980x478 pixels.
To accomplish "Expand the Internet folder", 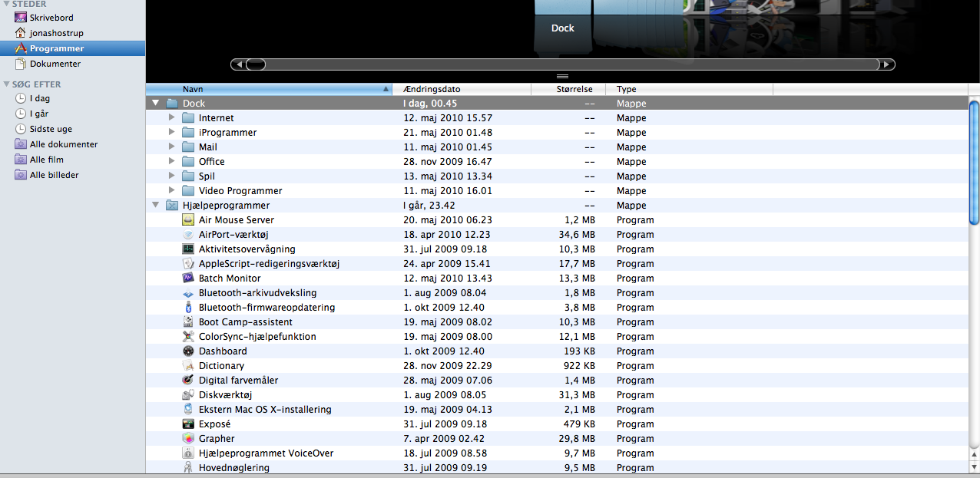I will 172,118.
